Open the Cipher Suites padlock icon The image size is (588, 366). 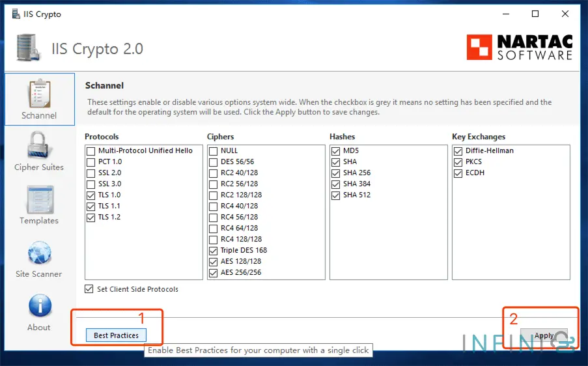39,145
